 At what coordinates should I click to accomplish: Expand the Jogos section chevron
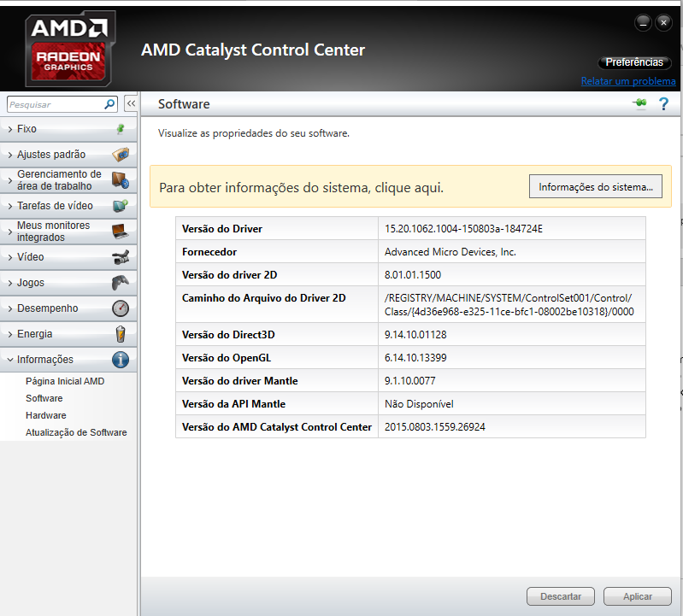(x=10, y=283)
